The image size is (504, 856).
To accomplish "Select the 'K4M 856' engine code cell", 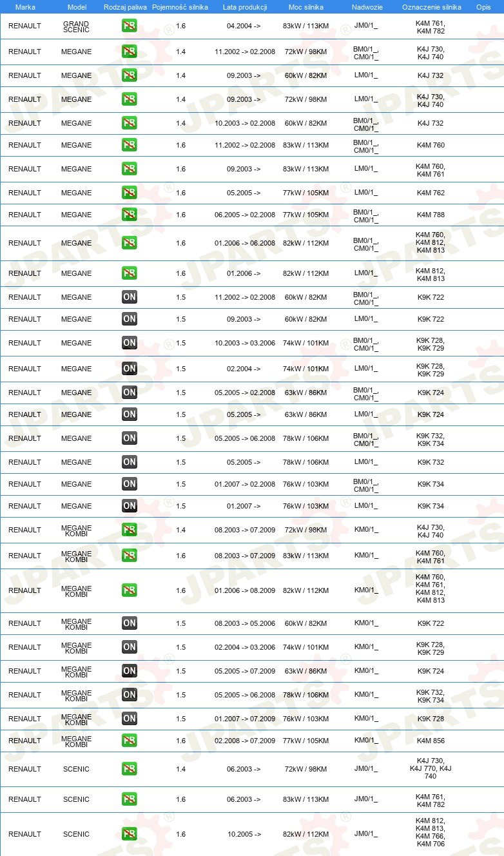I will tap(431, 741).
